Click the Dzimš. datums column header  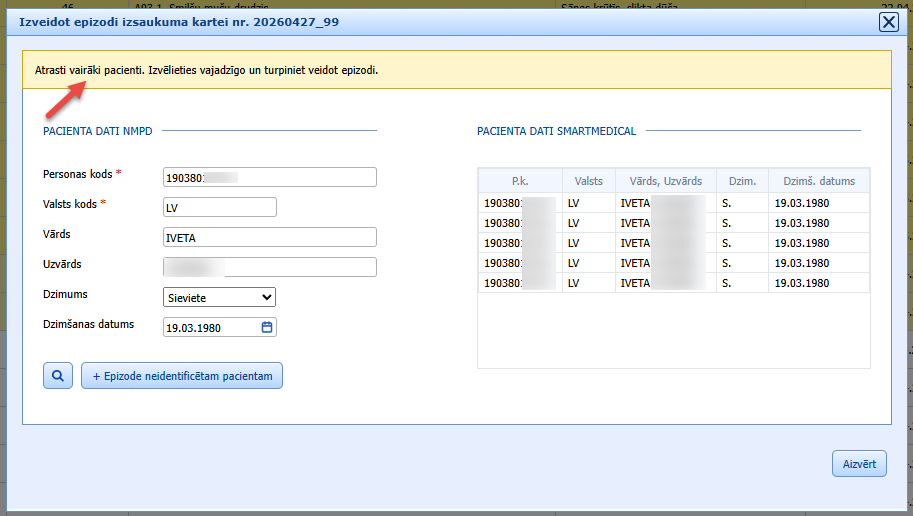pos(819,181)
